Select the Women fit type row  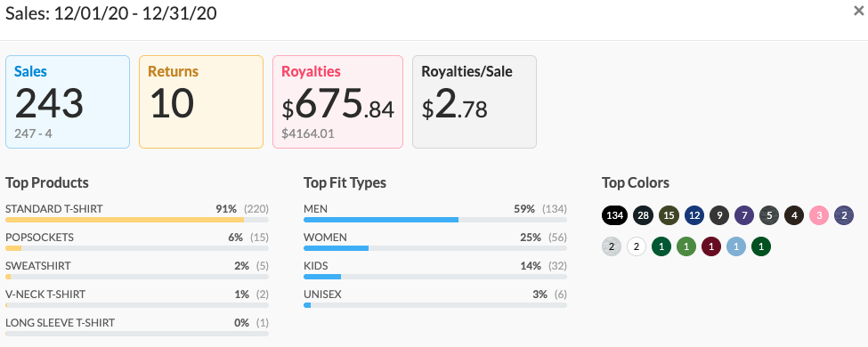435,241
